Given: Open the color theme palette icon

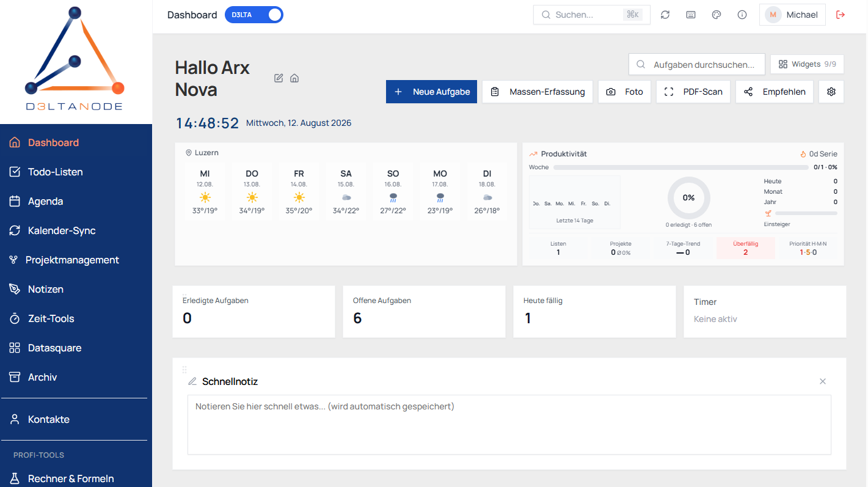Looking at the screenshot, I should (x=717, y=15).
